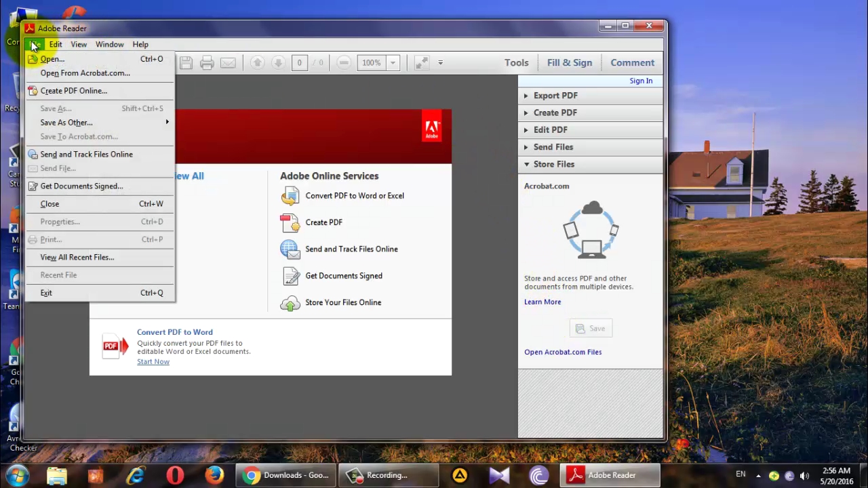Screen dimensions: 868x488
Task: Click Send and Track Files globe icon
Action: click(290, 249)
